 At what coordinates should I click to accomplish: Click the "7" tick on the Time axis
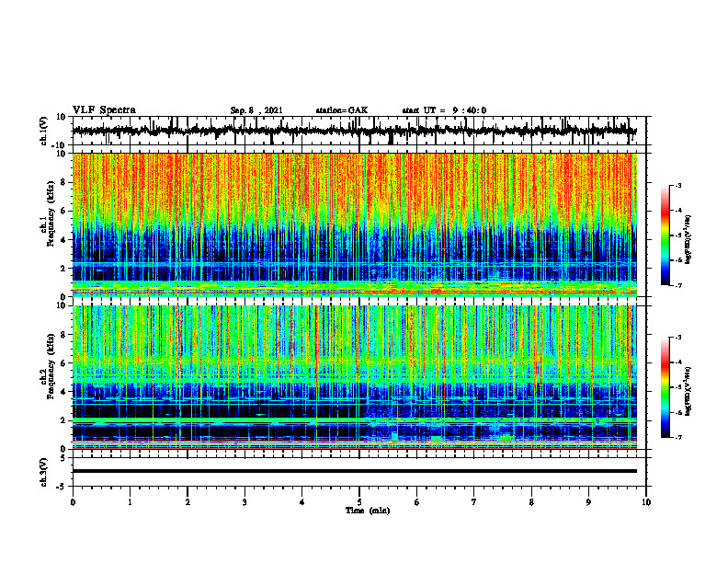pyautogui.click(x=474, y=502)
